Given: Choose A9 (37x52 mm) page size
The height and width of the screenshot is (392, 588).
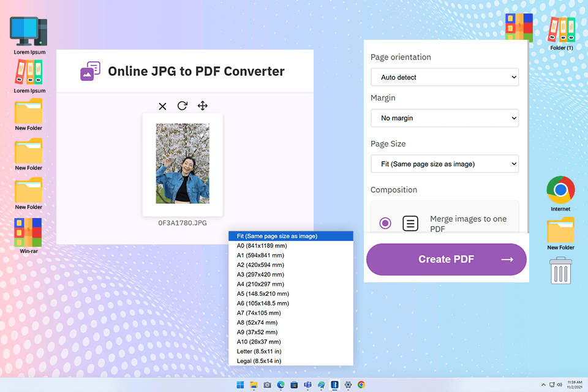Looking at the screenshot, I should (x=291, y=332).
